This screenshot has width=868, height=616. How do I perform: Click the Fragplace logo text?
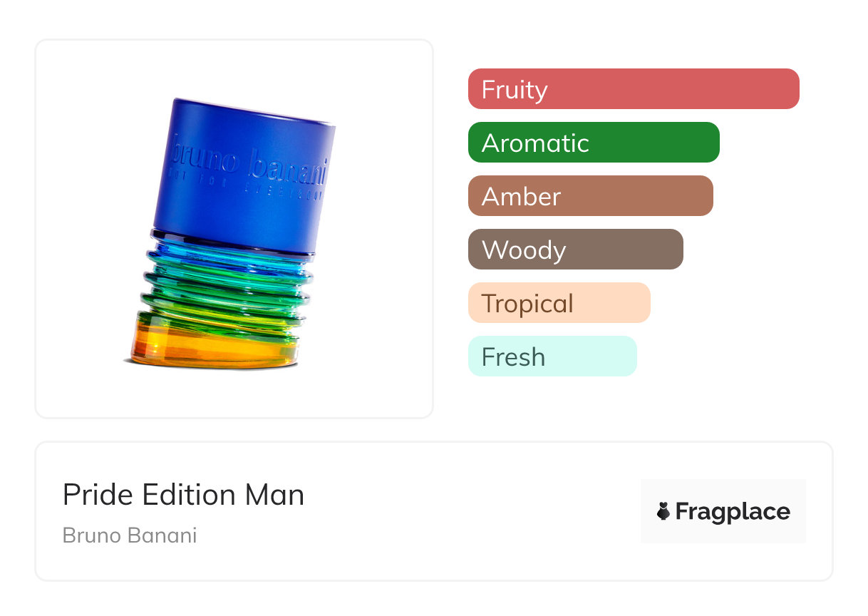732,511
